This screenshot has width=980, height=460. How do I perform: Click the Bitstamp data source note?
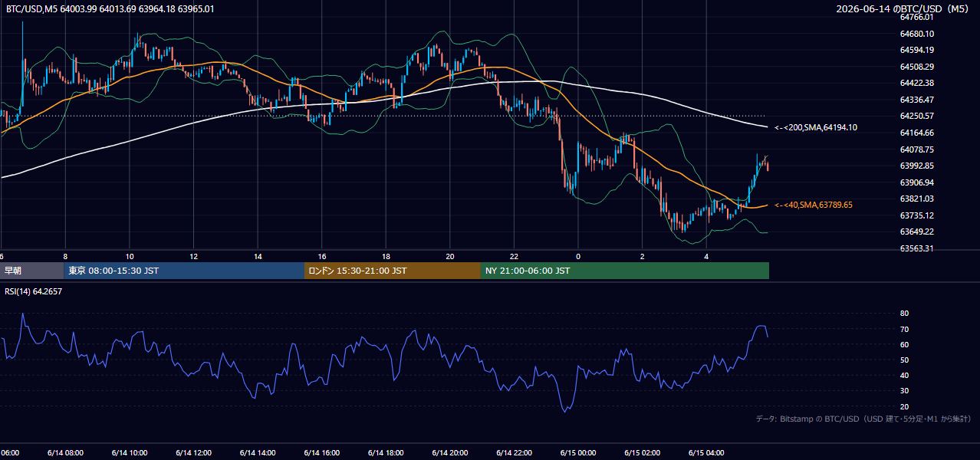click(x=863, y=419)
